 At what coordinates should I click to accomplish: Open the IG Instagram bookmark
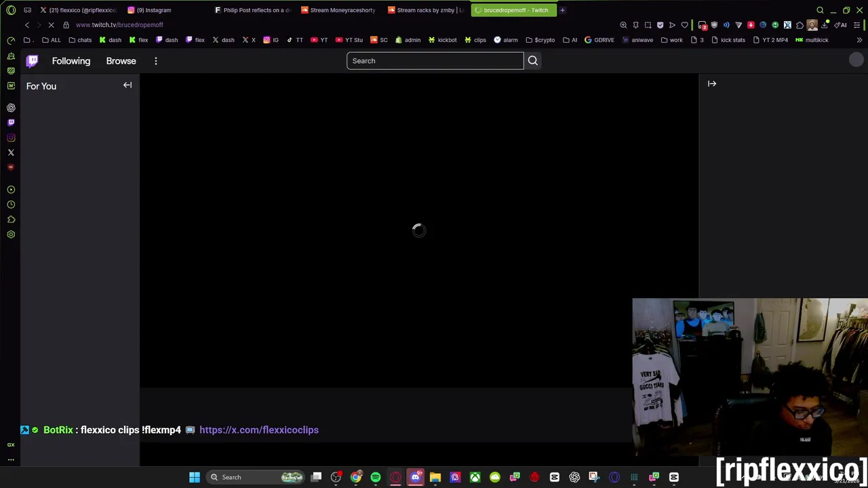pyautogui.click(x=271, y=40)
